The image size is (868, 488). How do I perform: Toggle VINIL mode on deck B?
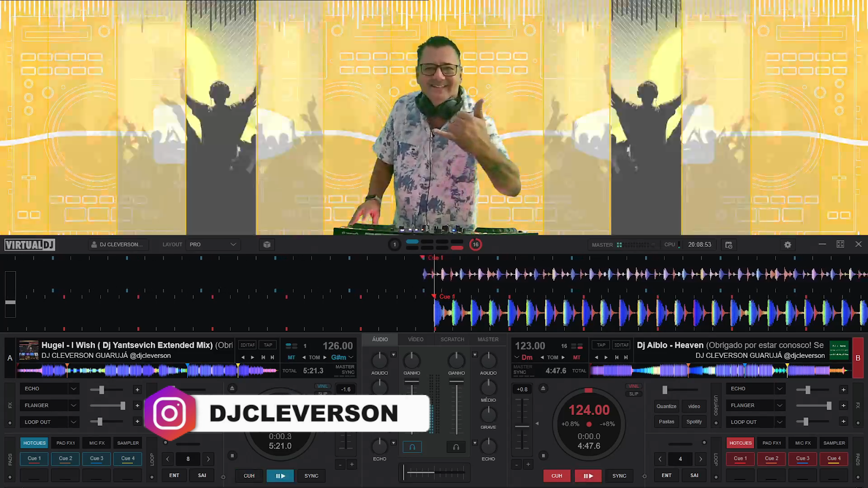[634, 386]
